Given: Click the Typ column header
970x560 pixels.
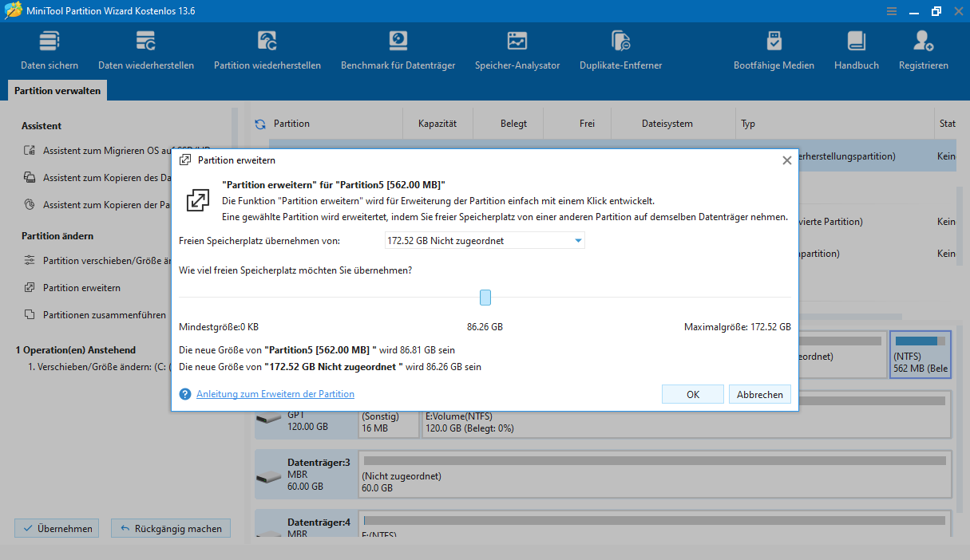Looking at the screenshot, I should 748,124.
